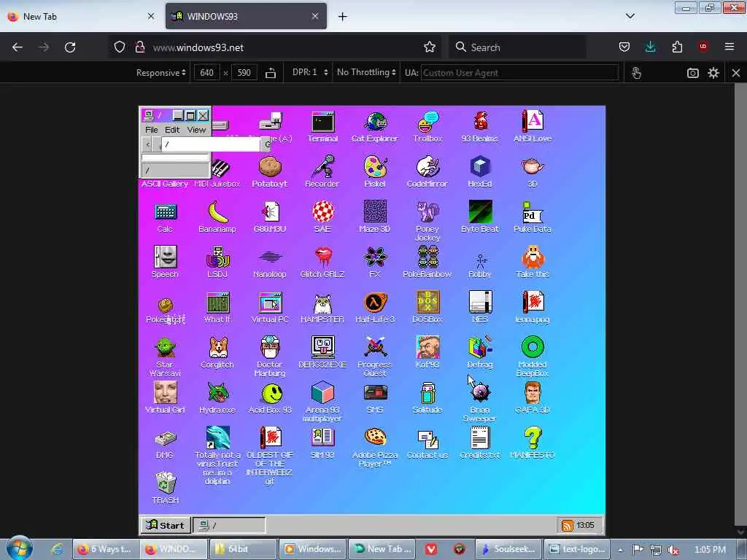The height and width of the screenshot is (560, 747).
Task: Toggle touch simulation
Action: [636, 73]
